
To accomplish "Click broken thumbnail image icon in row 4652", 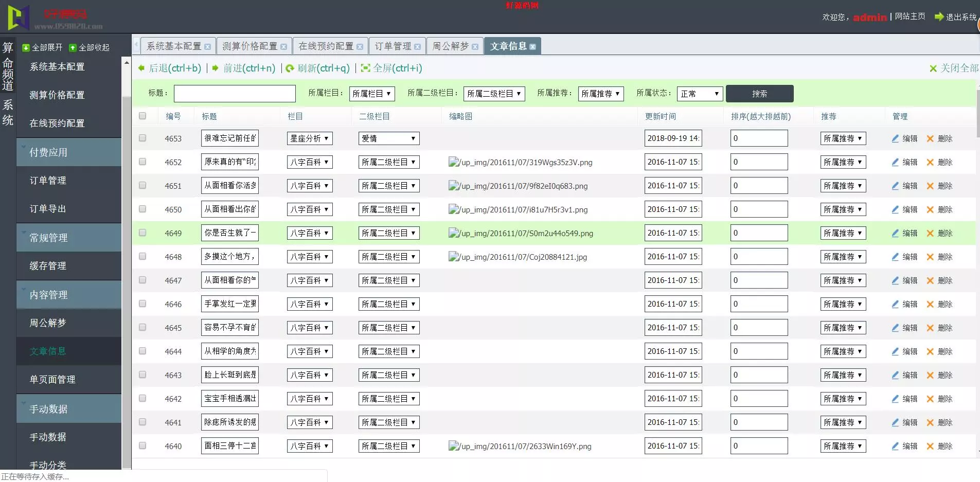I will 453,162.
